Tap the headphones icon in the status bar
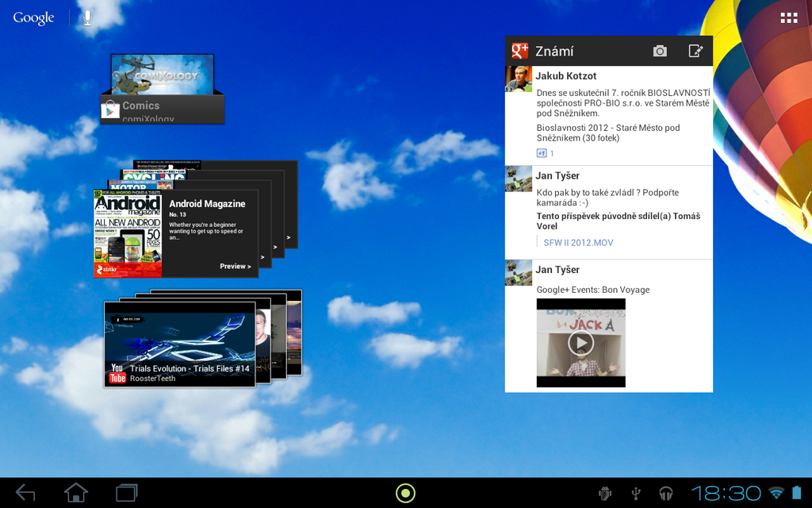812x508 pixels. [x=665, y=492]
